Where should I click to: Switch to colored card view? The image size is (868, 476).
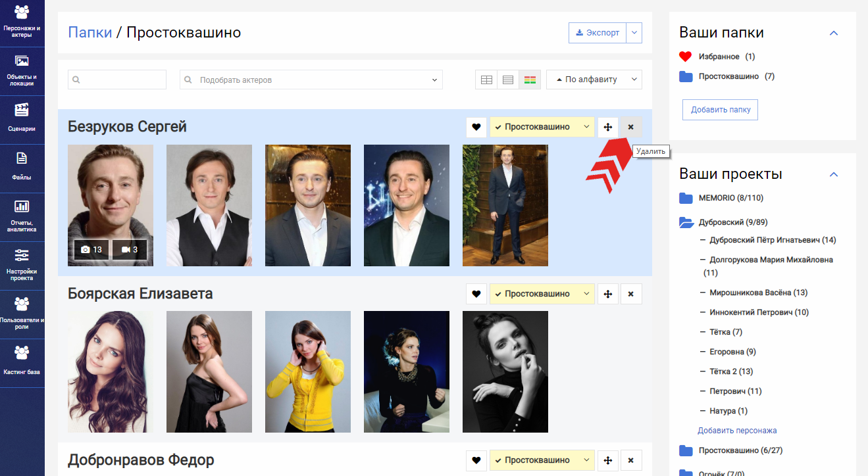[x=530, y=80]
